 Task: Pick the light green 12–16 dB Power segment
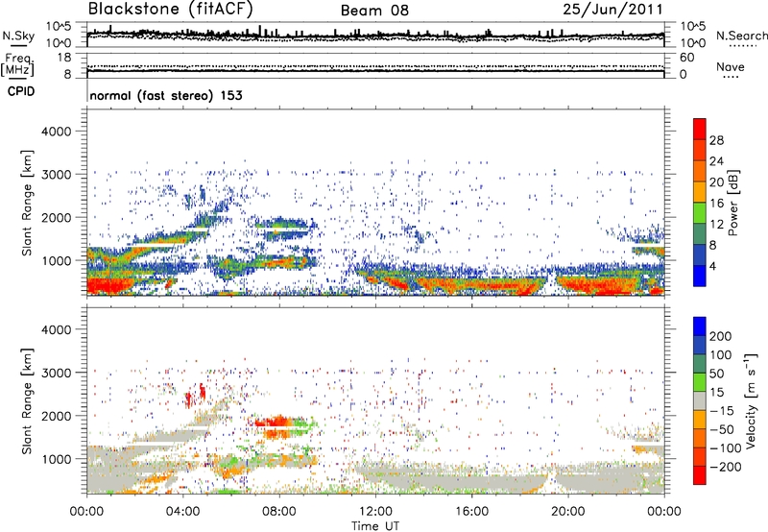tap(700, 213)
